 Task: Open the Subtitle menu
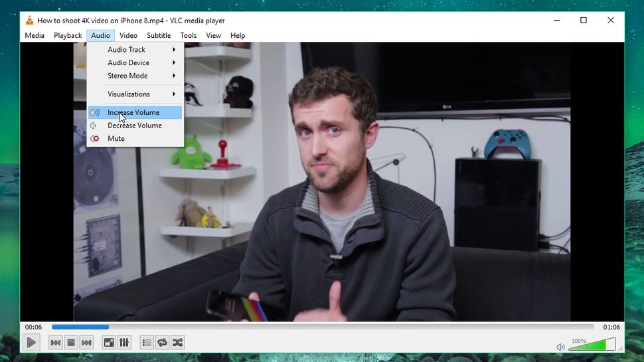pos(159,35)
